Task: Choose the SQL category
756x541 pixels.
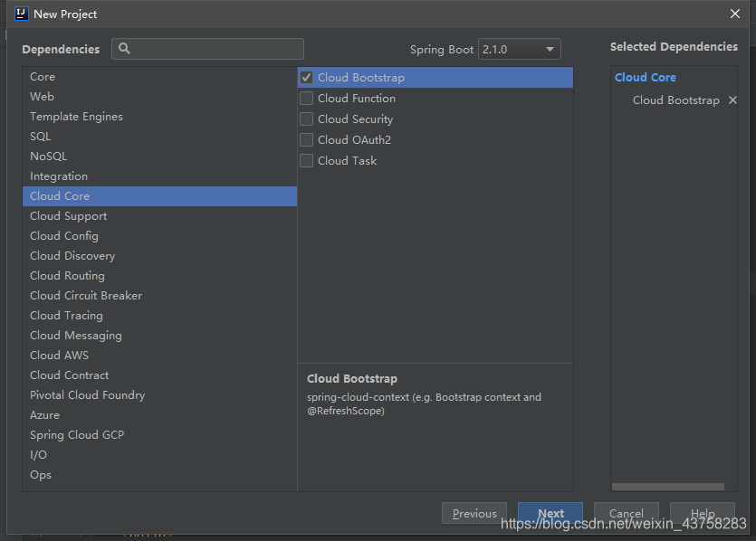Action: click(159, 137)
